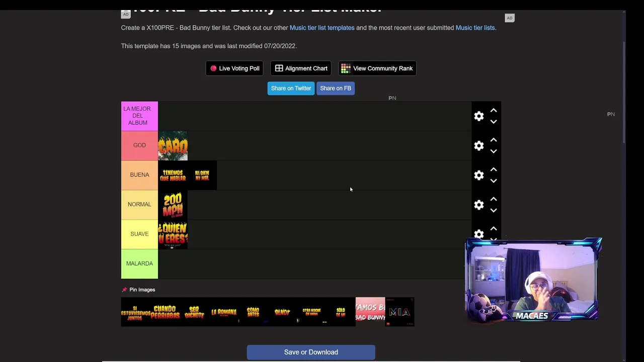Click Ni Bien Ni Mal image
This screenshot has width=644, height=362.
(202, 175)
